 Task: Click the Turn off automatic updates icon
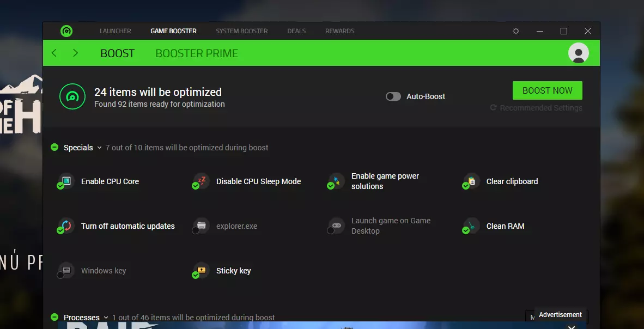pyautogui.click(x=66, y=226)
